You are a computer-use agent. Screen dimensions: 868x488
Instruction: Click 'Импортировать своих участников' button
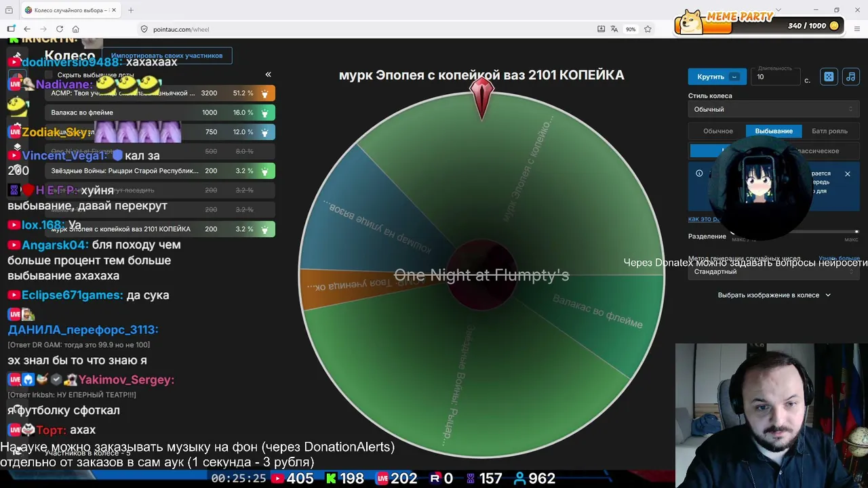tap(167, 56)
